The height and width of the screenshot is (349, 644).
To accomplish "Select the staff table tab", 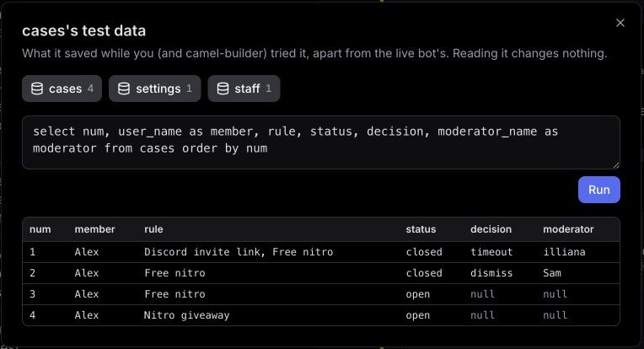I will [x=244, y=89].
